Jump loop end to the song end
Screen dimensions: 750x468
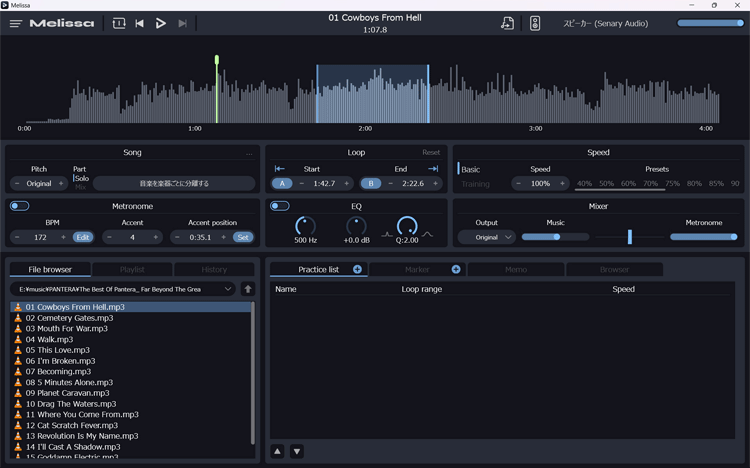[433, 168]
